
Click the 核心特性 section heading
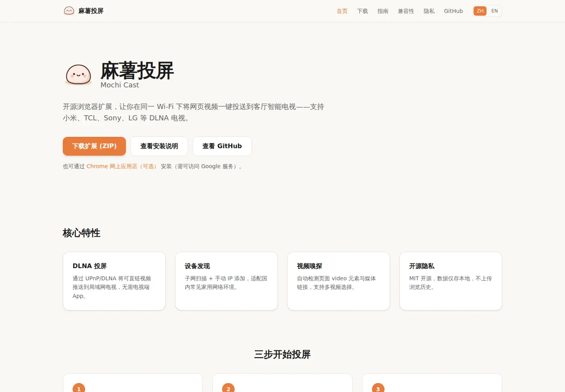pyautogui.click(x=82, y=233)
